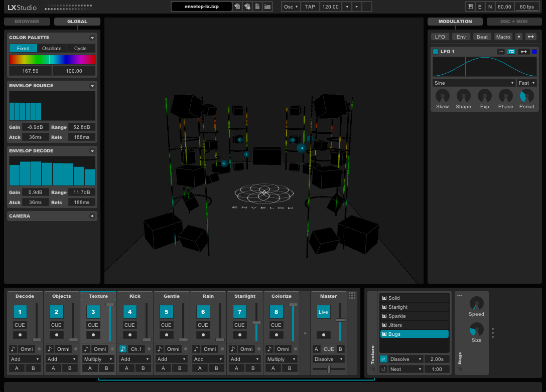Toggle channel 8 Colorize enable button
Viewport: 546px width, 392px height.
(x=276, y=312)
